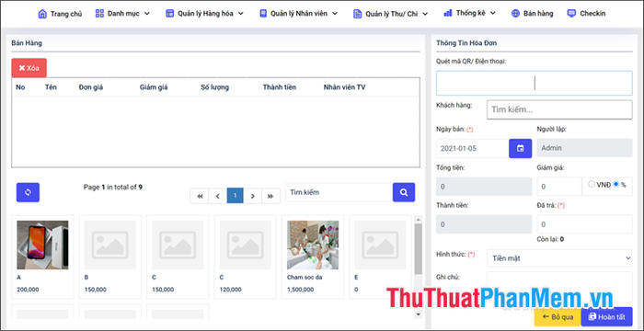644x331 pixels.
Task: Select product B placeholder thumbnail
Action: pyautogui.click(x=110, y=245)
